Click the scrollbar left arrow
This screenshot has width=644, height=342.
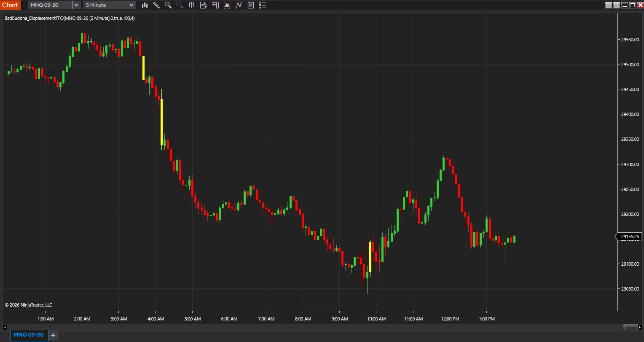5,327
